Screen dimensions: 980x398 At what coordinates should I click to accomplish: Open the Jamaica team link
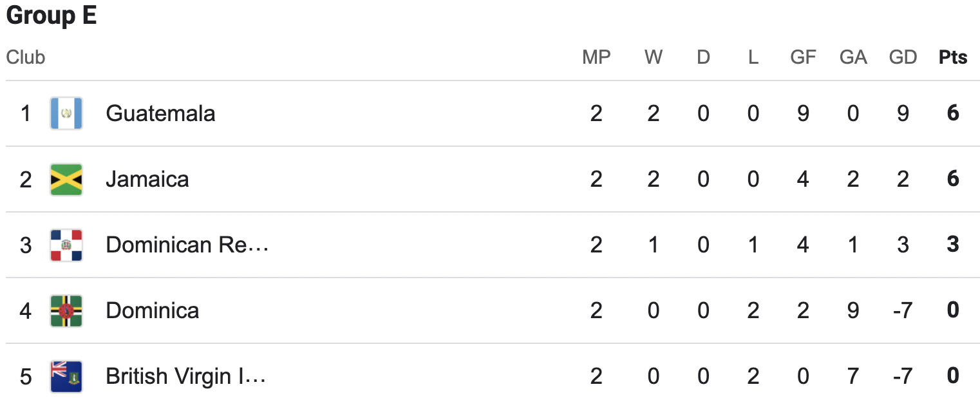tap(147, 179)
